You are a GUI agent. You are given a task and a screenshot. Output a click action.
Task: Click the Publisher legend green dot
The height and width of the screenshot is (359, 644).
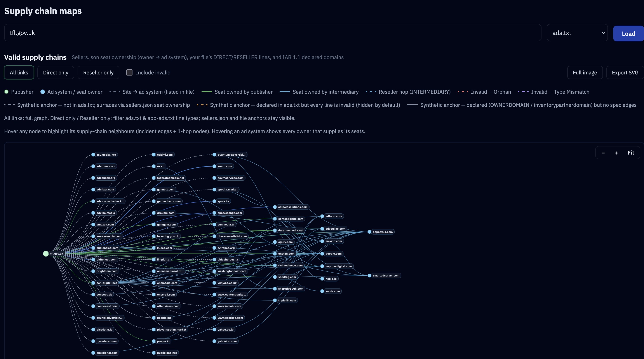click(x=7, y=92)
